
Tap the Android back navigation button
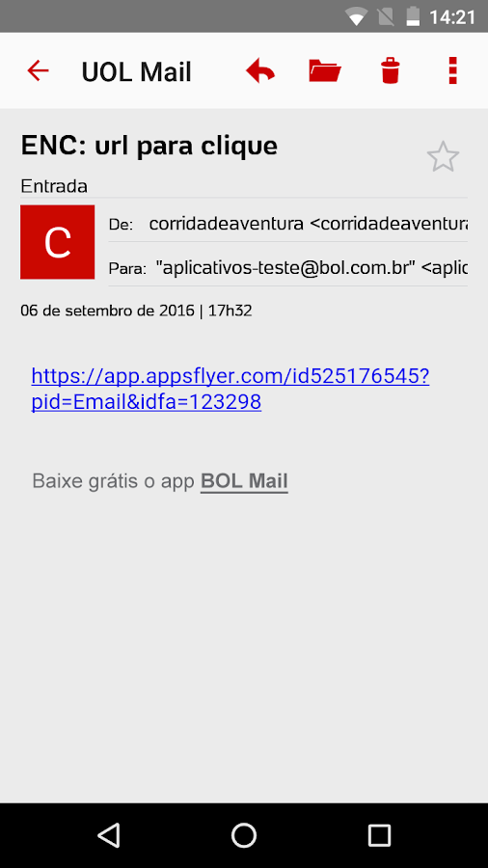pos(108,835)
